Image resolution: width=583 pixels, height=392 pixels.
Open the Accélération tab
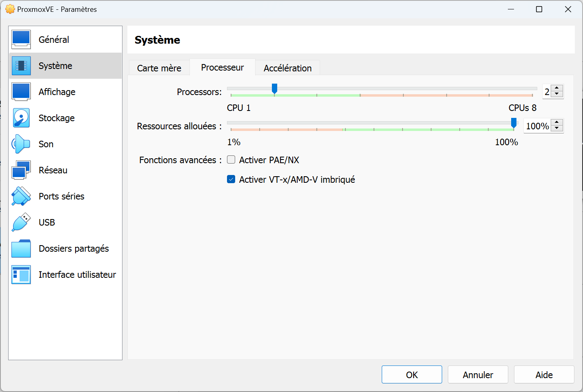pos(287,68)
